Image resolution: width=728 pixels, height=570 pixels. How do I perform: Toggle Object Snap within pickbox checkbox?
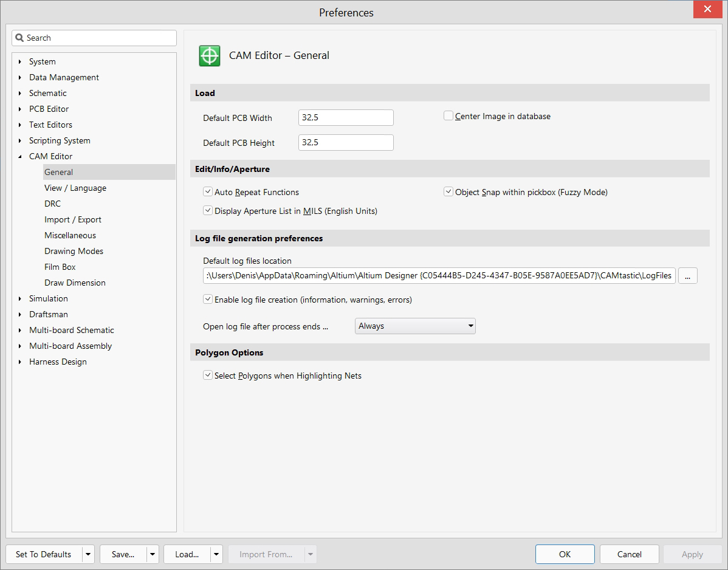click(448, 191)
